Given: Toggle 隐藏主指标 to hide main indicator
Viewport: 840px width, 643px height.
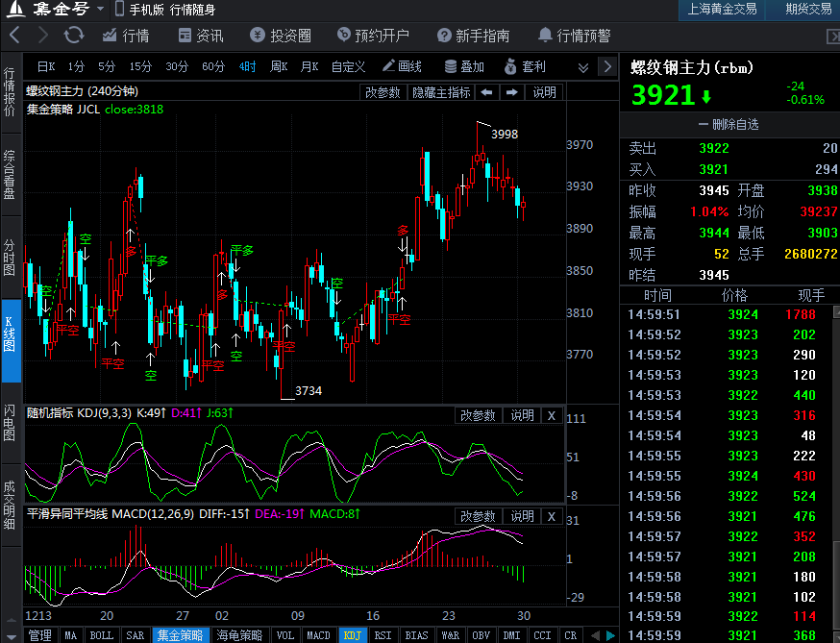Looking at the screenshot, I should pos(441,92).
